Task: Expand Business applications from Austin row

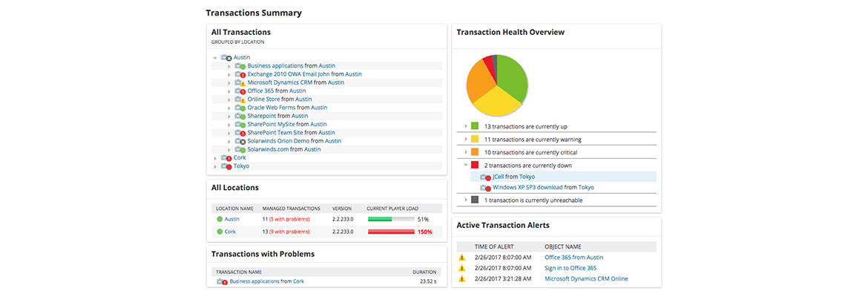Action: [229, 66]
